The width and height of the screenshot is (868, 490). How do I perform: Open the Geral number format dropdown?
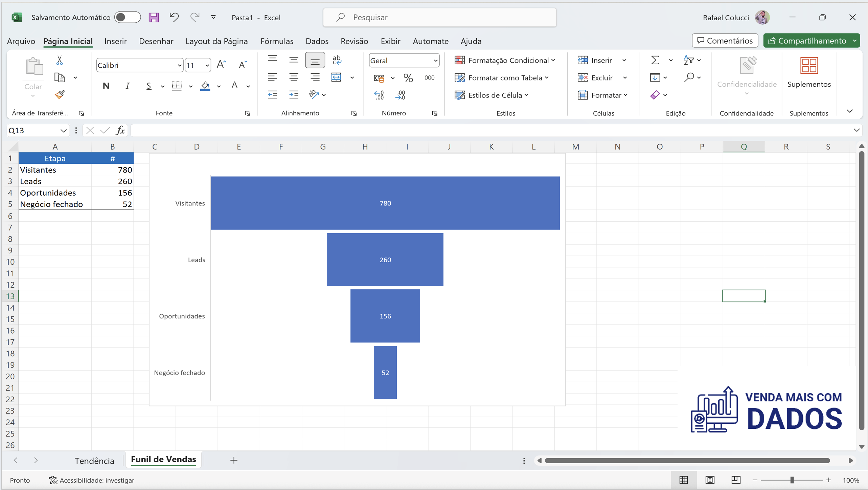point(435,60)
